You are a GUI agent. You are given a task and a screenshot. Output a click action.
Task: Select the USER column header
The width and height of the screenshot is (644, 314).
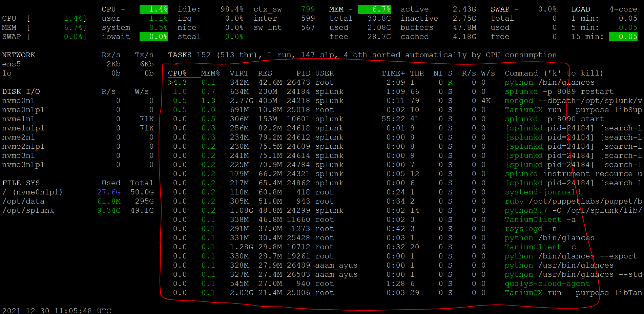tap(324, 73)
